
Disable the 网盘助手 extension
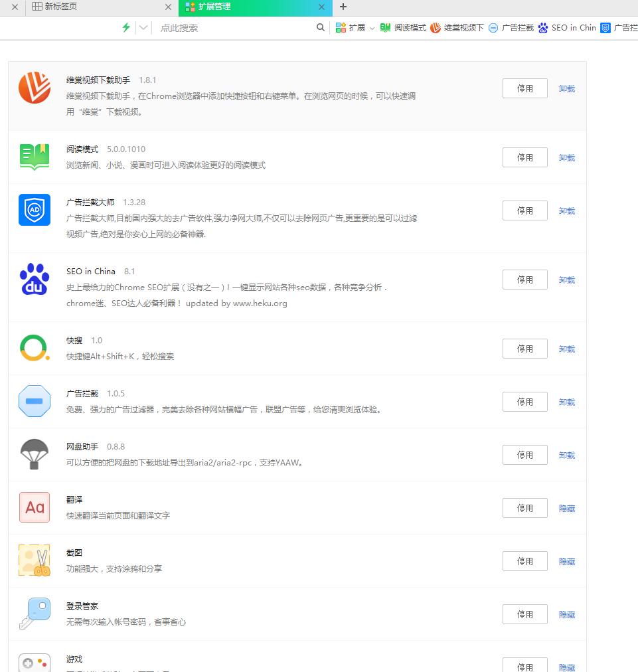pyautogui.click(x=524, y=455)
